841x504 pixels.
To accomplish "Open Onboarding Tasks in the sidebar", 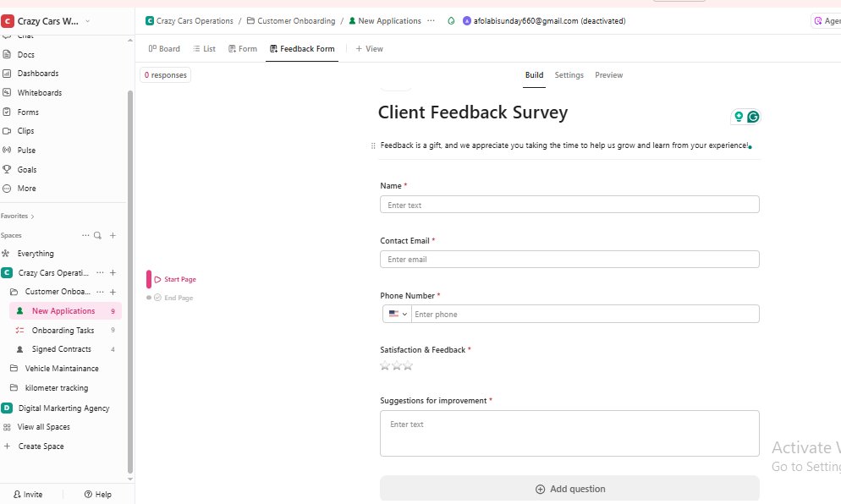I will coord(63,330).
